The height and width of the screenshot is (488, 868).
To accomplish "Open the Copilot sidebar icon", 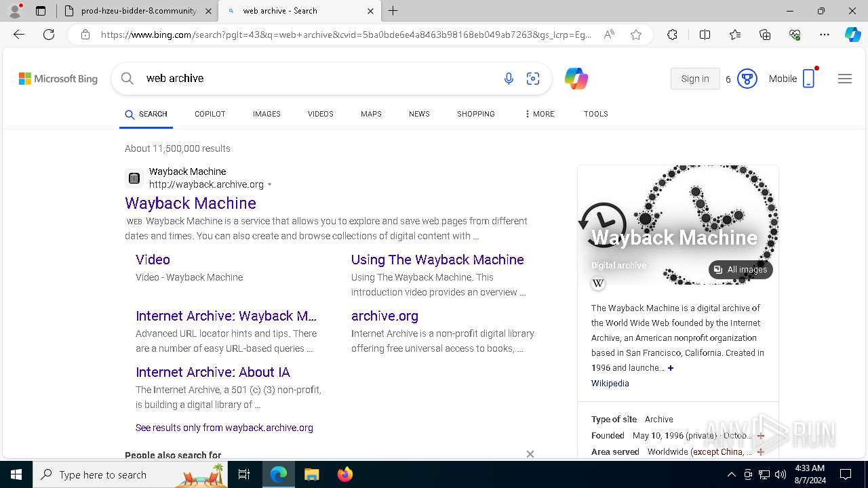I will (852, 35).
